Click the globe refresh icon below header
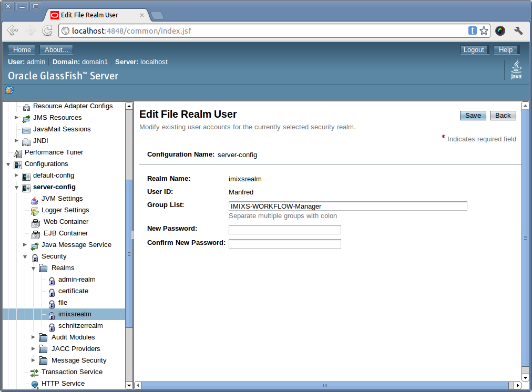This screenshot has width=532, height=392. pos(9,90)
